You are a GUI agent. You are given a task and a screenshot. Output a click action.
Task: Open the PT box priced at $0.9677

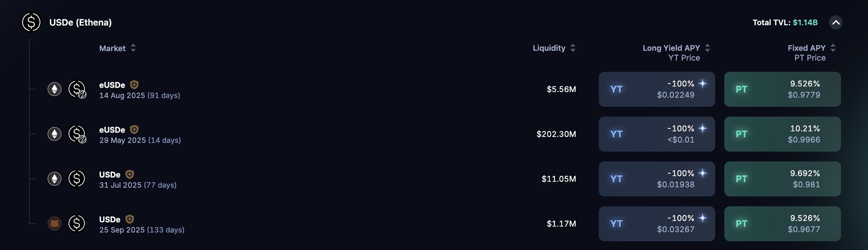click(x=782, y=224)
